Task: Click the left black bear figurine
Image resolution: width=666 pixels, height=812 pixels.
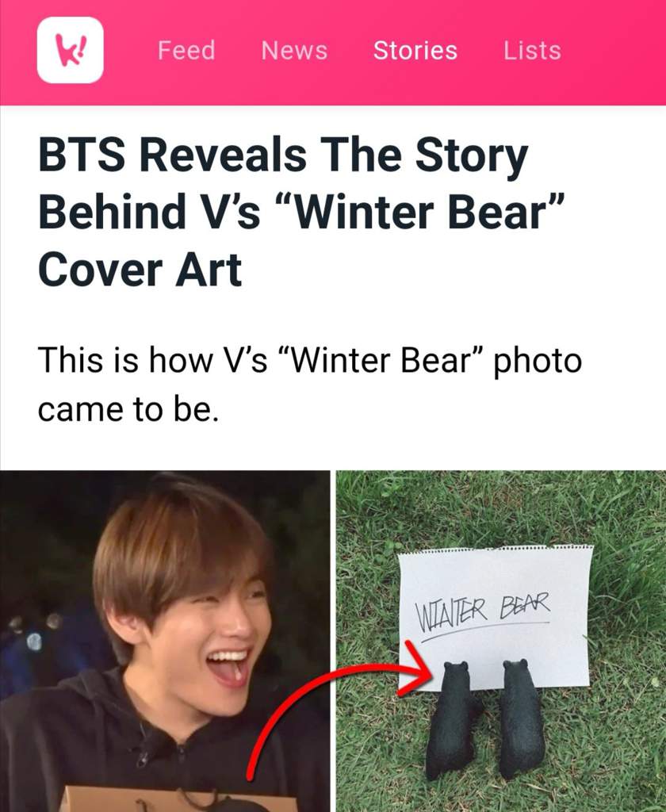Action: 454,718
